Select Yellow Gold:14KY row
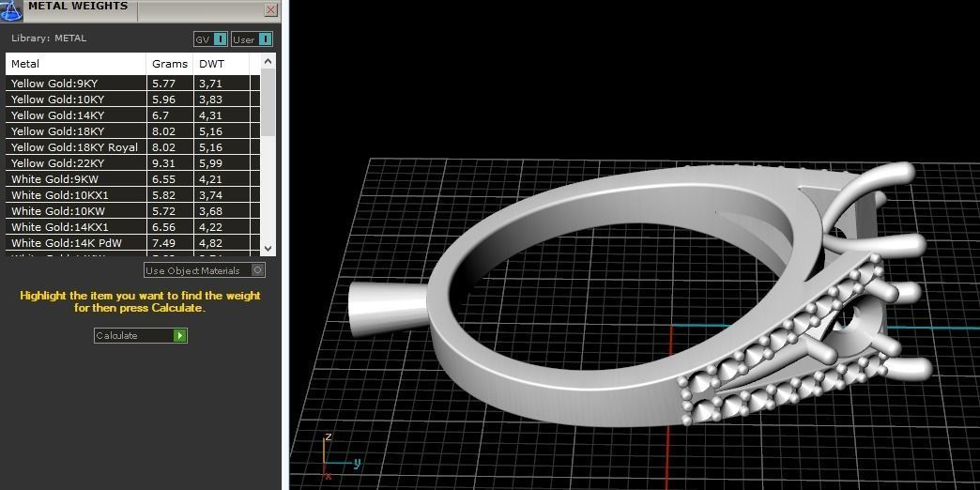This screenshot has height=490, width=980. (x=132, y=115)
